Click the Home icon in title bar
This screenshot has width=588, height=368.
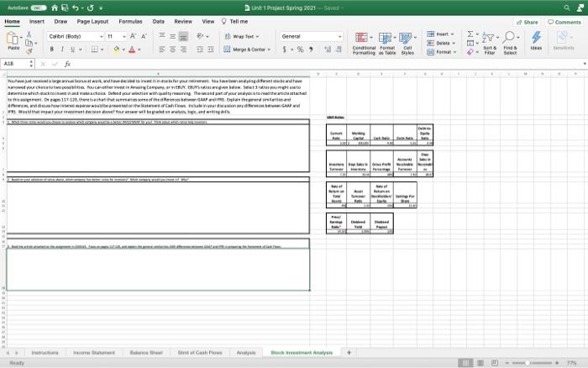55,8
